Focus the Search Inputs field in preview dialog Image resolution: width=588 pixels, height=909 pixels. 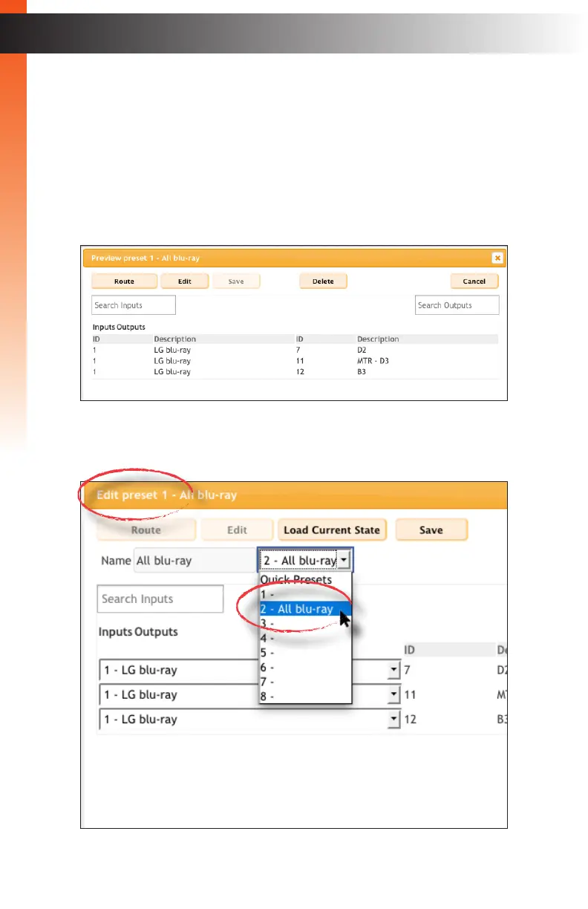[134, 305]
